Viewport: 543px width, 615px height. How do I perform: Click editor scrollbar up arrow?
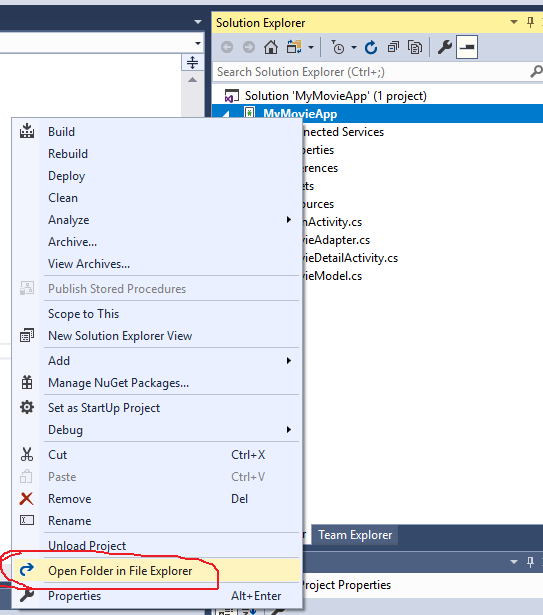(192, 80)
